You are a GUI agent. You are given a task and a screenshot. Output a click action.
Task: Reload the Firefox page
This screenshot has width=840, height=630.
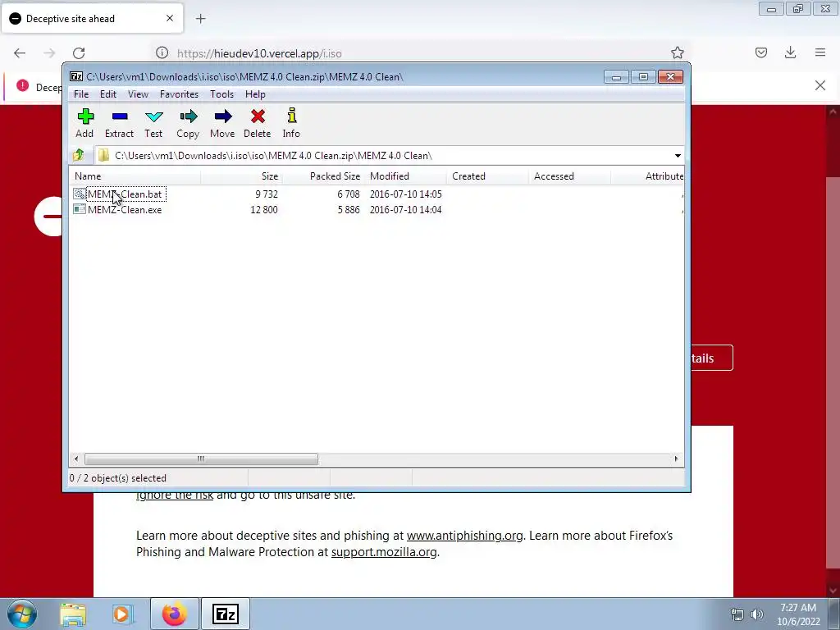click(79, 53)
